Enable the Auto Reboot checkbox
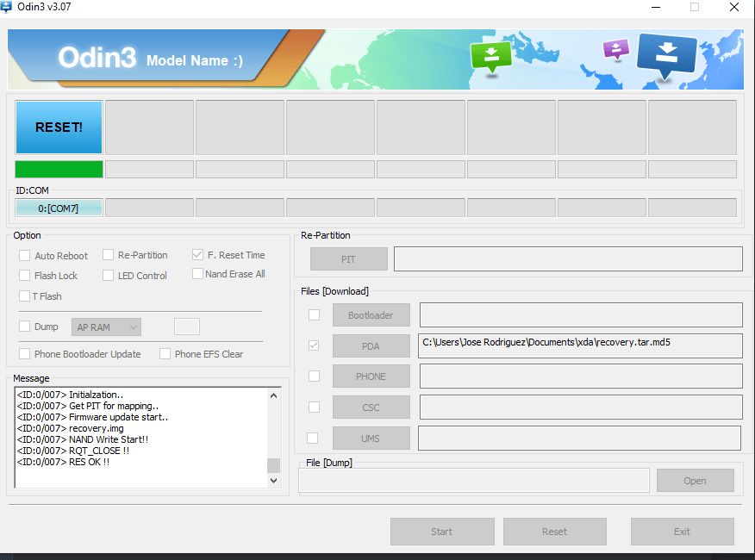This screenshot has width=755, height=560. click(25, 256)
